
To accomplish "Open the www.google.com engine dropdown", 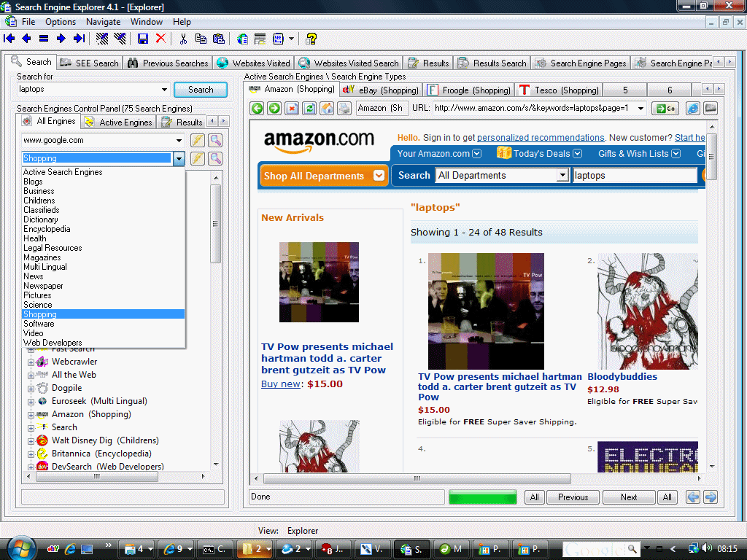I will coord(179,140).
